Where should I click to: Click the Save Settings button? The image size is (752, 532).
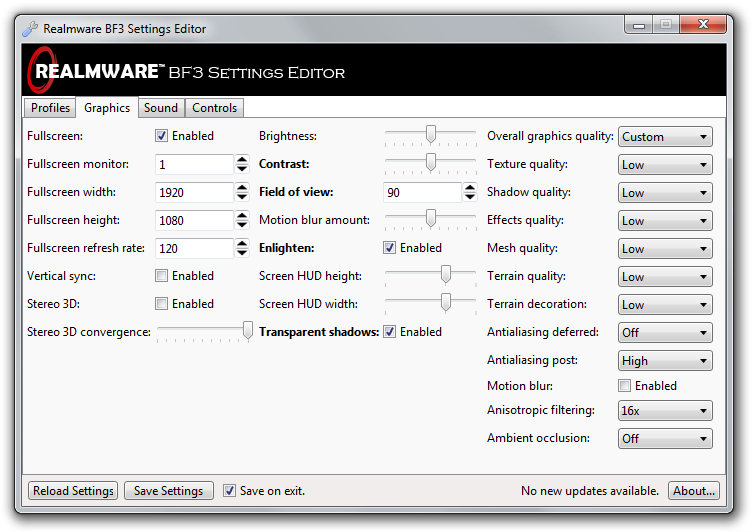click(x=168, y=491)
